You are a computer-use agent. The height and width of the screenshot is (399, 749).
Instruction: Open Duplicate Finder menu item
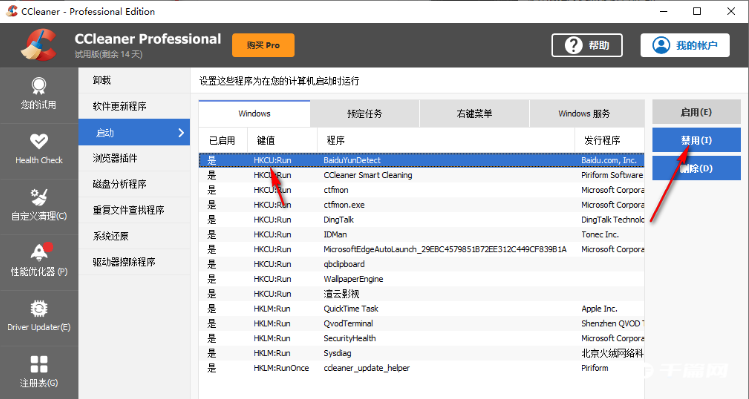tap(134, 210)
